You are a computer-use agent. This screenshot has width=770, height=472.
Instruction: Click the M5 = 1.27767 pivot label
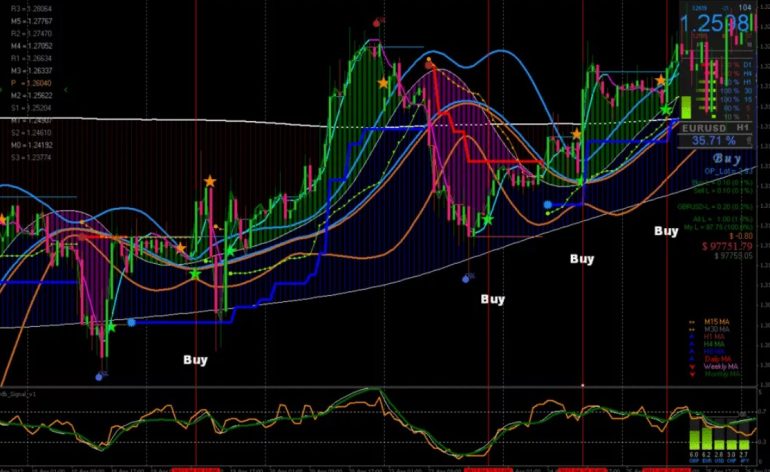click(x=31, y=21)
